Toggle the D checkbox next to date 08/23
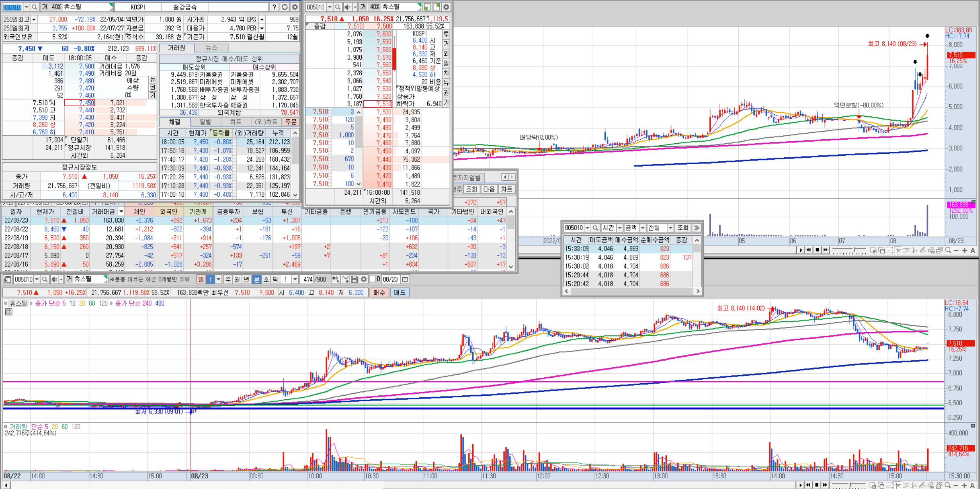This screenshot has width=980, height=489. point(373,279)
